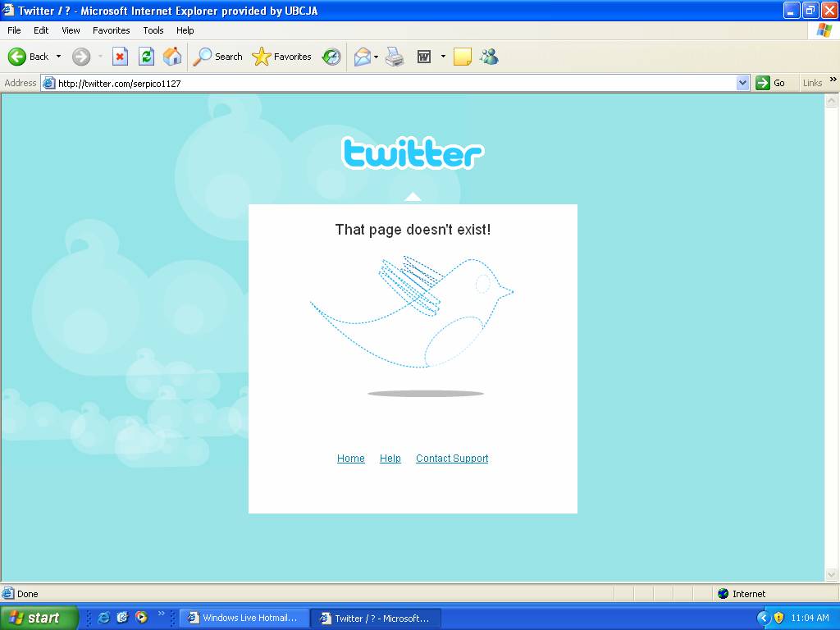Click the green Go button
The width and height of the screenshot is (840, 630).
pos(770,83)
